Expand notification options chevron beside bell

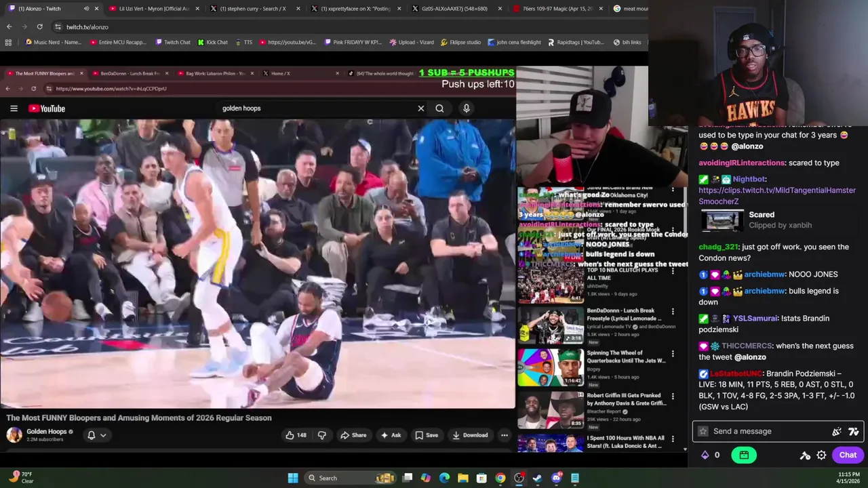click(x=103, y=435)
